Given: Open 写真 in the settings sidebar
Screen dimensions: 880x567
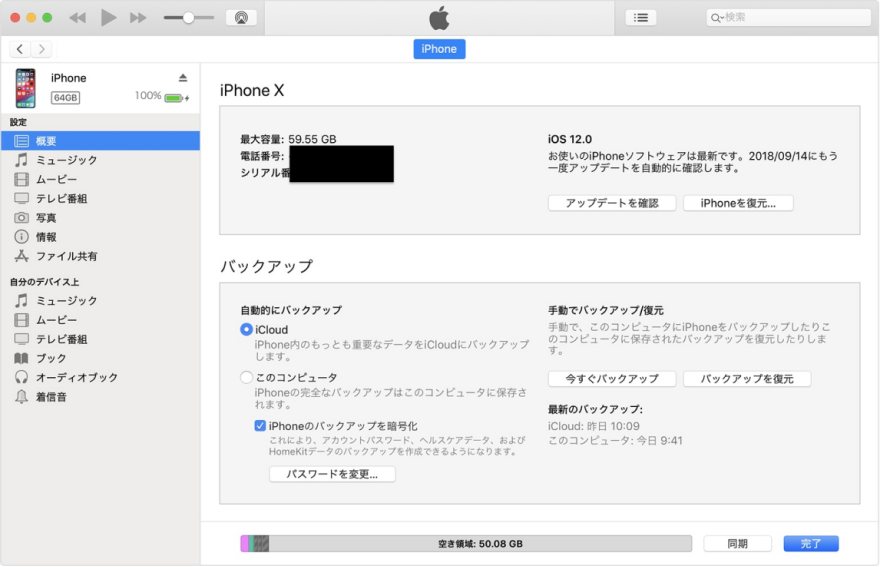Looking at the screenshot, I should 46,218.
